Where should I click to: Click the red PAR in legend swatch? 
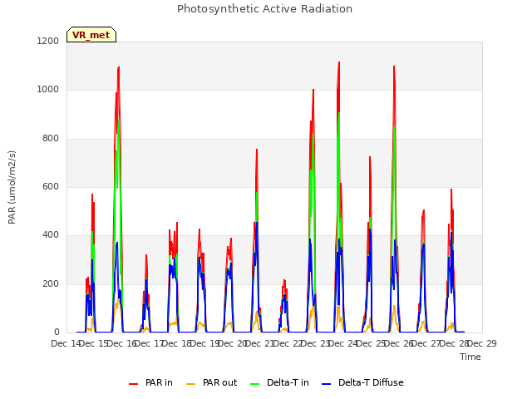[x=133, y=384]
